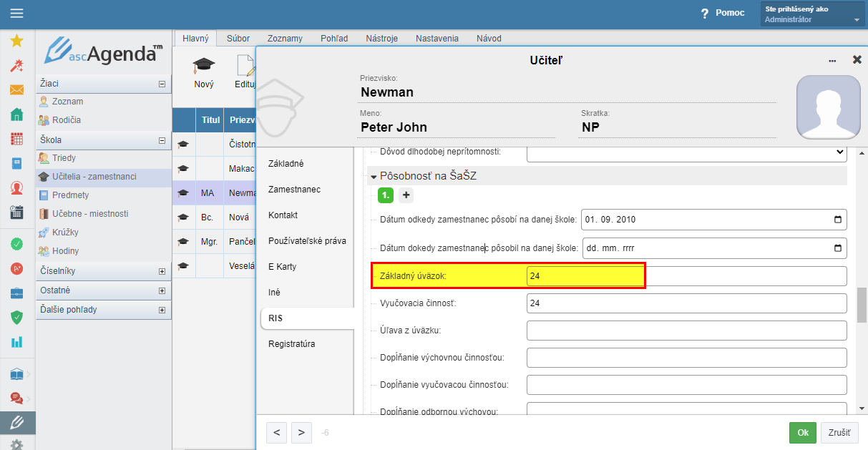Click the settings gear icon in sidebar

(16, 444)
